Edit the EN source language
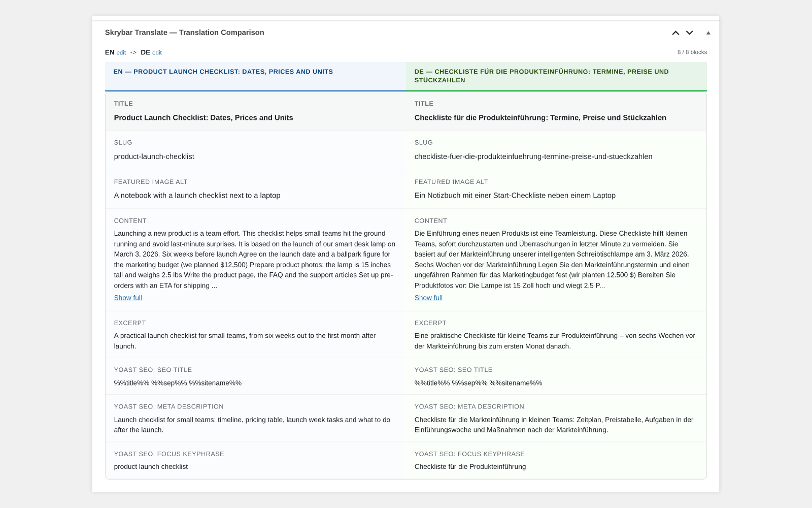Screen dimensions: 812x508 [121, 53]
